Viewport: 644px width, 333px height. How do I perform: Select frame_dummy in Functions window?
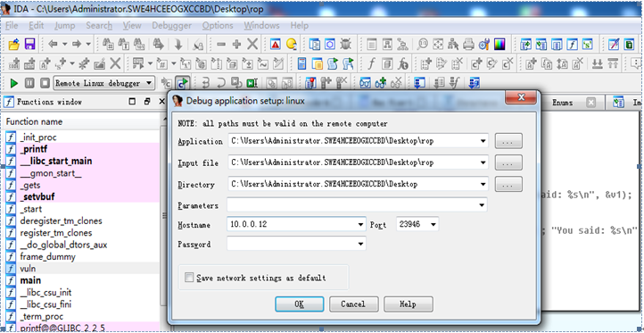[x=47, y=256]
